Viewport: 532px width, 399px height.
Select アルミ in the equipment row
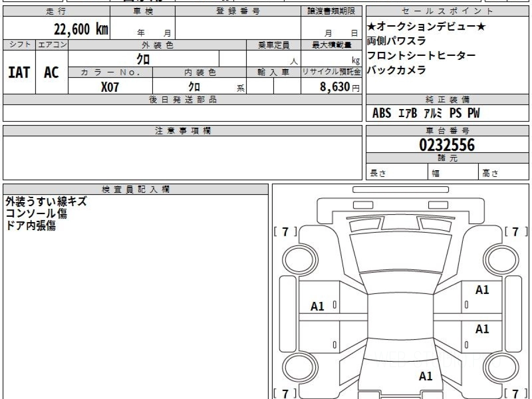pos(433,113)
